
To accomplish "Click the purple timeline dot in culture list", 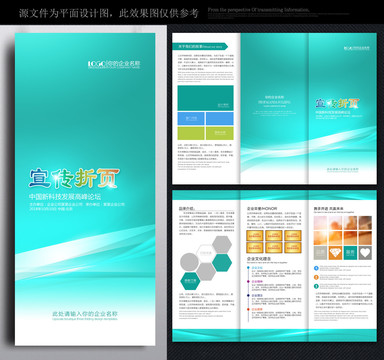I will click(248, 281).
